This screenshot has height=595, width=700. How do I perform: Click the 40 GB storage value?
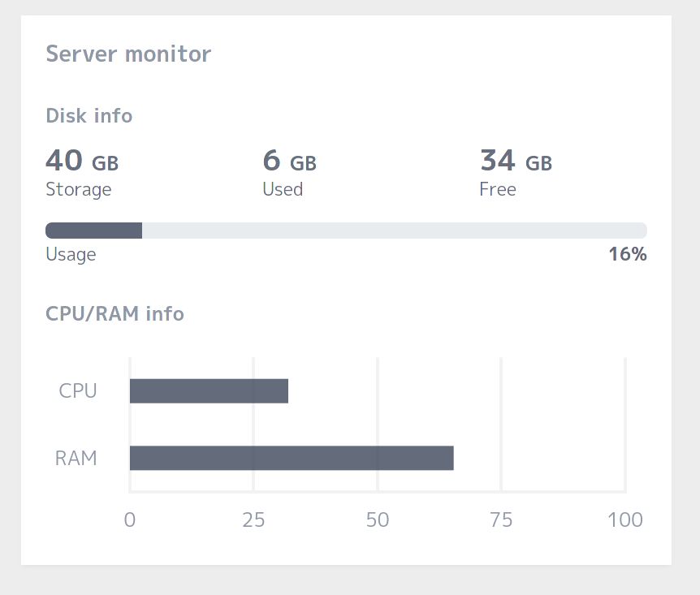[x=82, y=161]
